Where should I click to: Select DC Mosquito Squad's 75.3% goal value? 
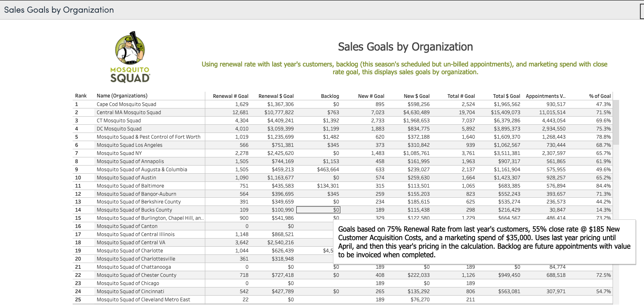(603, 129)
